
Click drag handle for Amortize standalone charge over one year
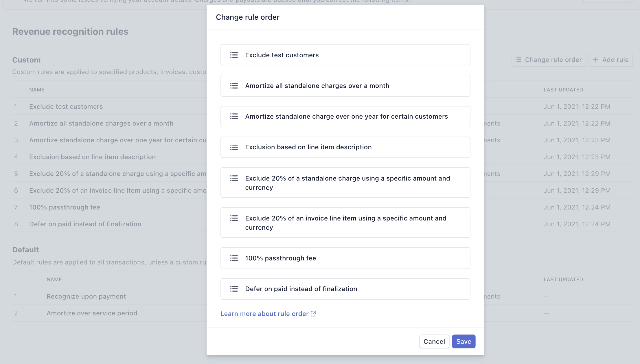tap(234, 116)
